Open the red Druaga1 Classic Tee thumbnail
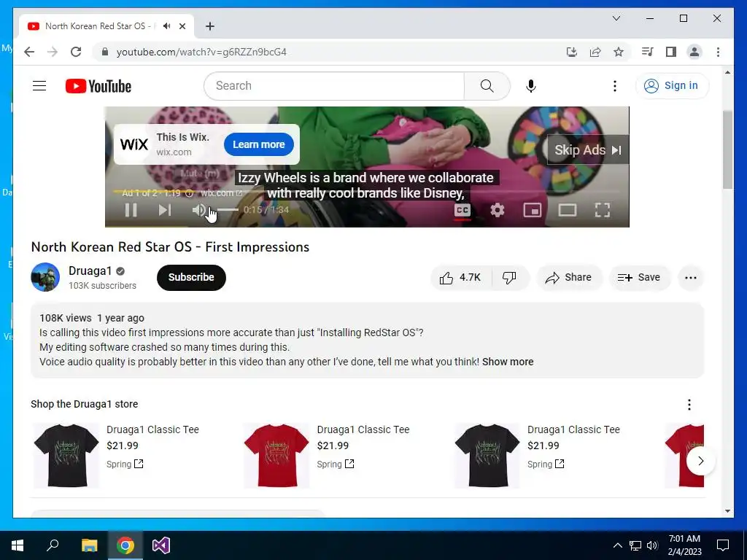Image resolution: width=747 pixels, height=560 pixels. [x=276, y=456]
